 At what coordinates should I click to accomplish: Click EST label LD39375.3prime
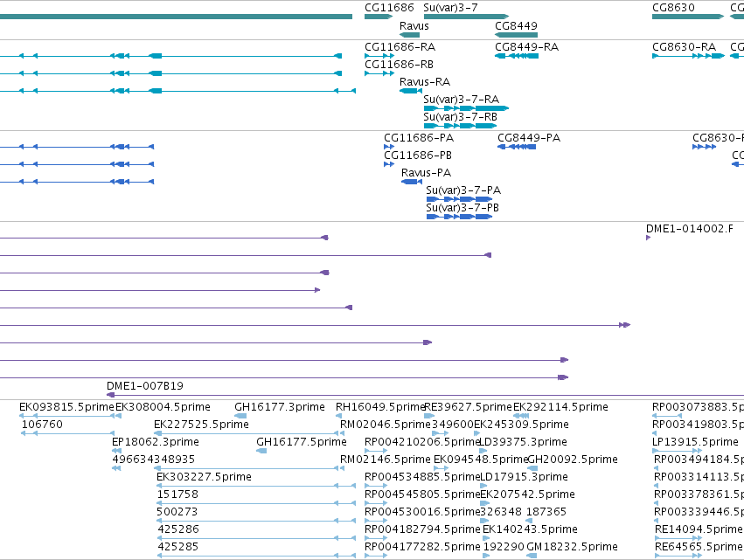point(524,442)
